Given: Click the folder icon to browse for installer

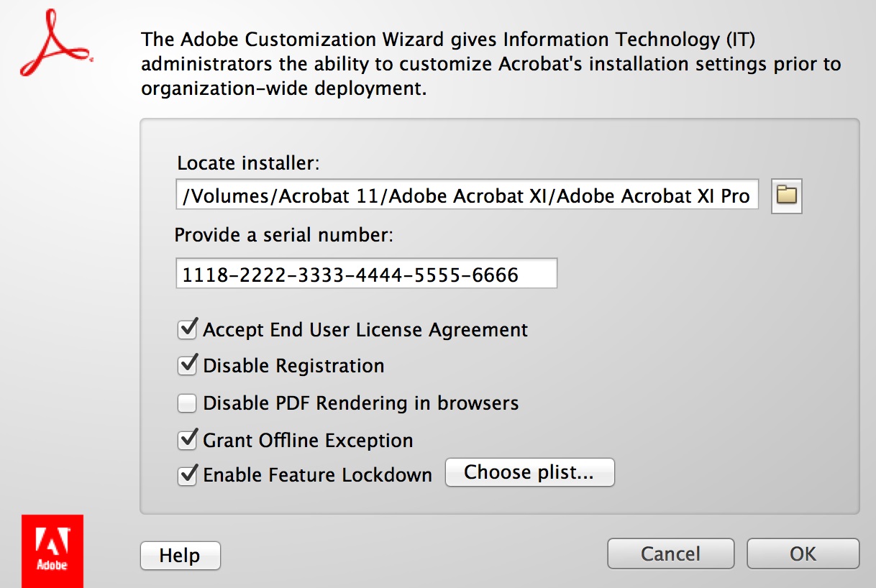Looking at the screenshot, I should (786, 195).
